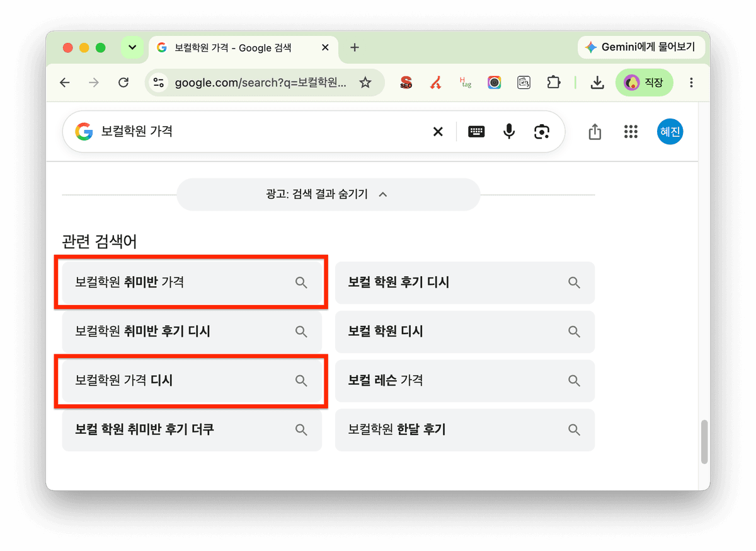Image resolution: width=756 pixels, height=551 pixels.
Task: Open downloads in toolbar
Action: point(597,83)
